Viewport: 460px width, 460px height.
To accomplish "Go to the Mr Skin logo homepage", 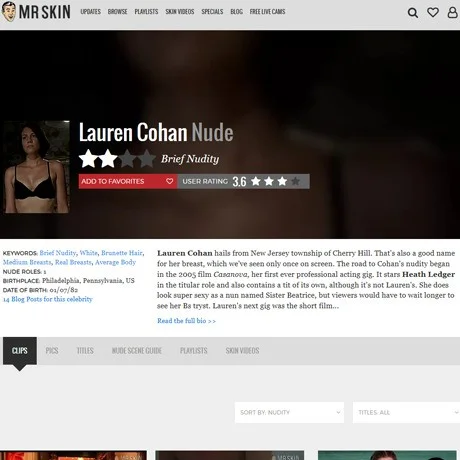I will click(36, 12).
